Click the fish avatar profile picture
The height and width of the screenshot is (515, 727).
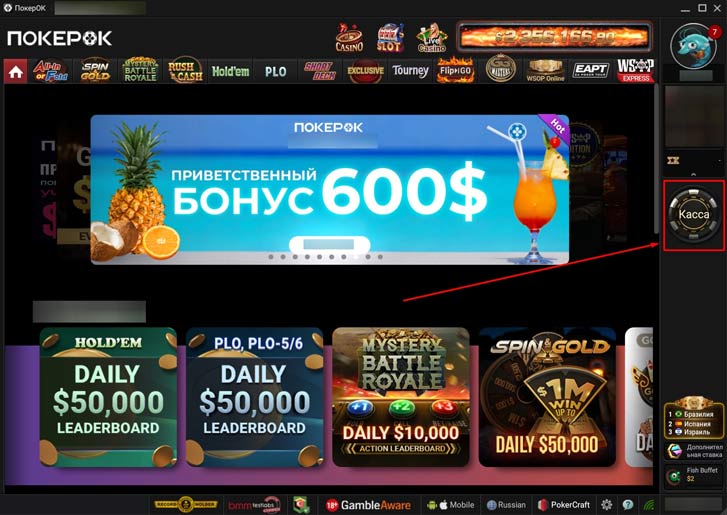pos(693,46)
